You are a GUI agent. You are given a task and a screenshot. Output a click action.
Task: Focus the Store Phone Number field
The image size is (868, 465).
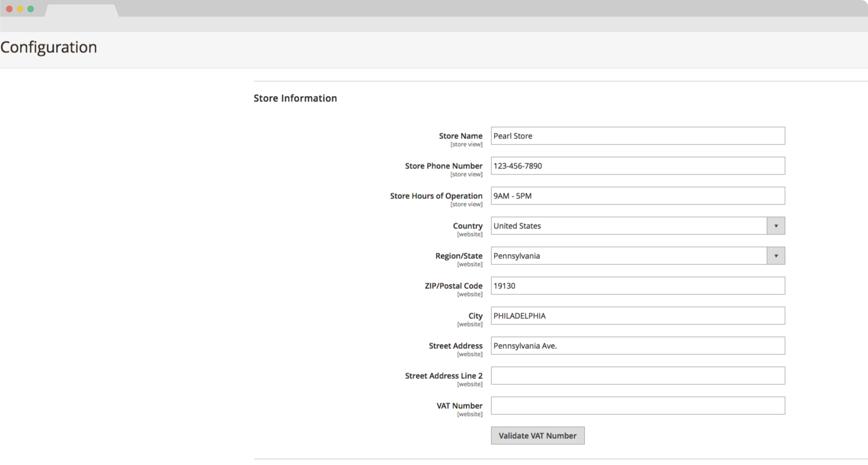[x=638, y=166]
